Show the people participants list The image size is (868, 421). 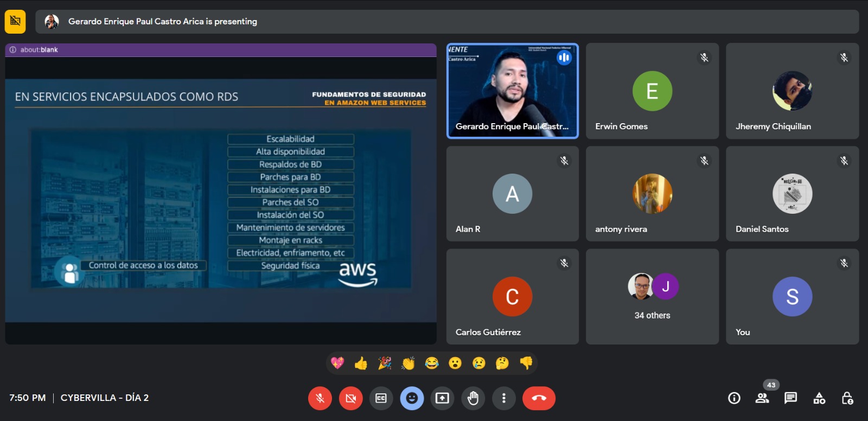[762, 398]
